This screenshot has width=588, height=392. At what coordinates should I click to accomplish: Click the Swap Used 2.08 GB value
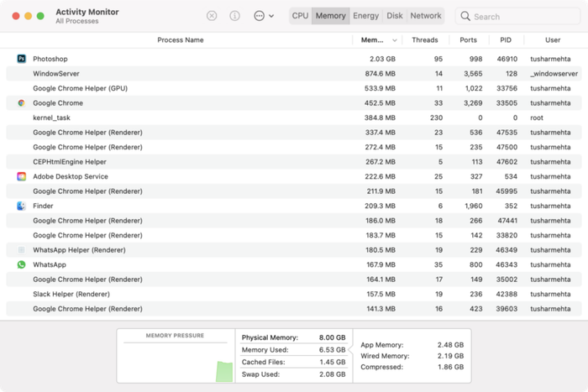333,374
